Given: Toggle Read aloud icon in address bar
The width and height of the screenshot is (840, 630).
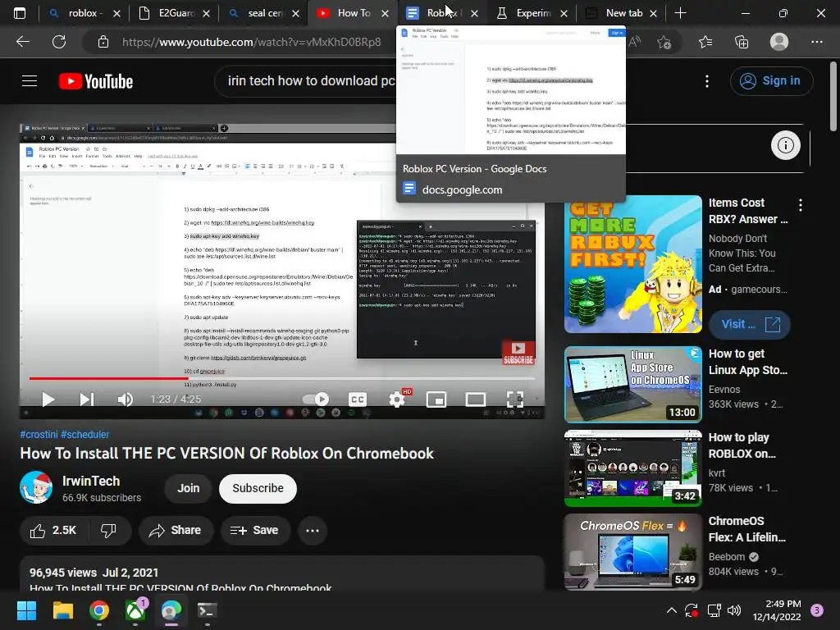Looking at the screenshot, I should (x=635, y=42).
